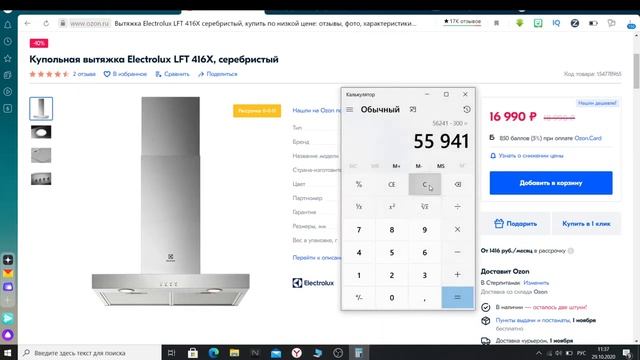640x360 pixels.
Task: Click the Подарить gift button
Action: pos(516,224)
